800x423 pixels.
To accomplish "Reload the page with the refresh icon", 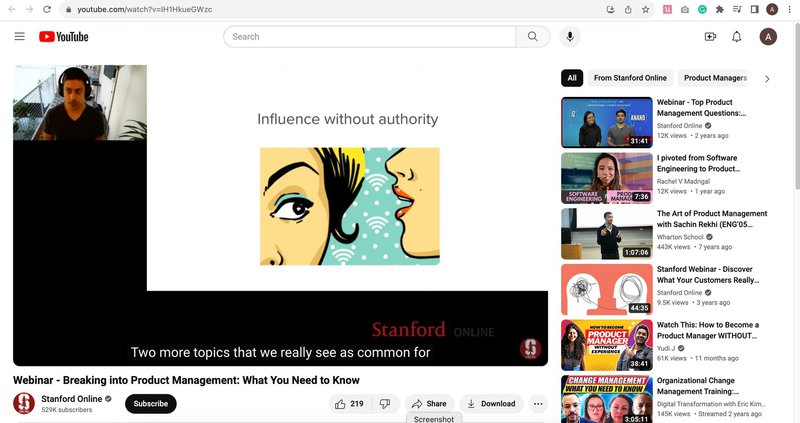I will coord(46,9).
